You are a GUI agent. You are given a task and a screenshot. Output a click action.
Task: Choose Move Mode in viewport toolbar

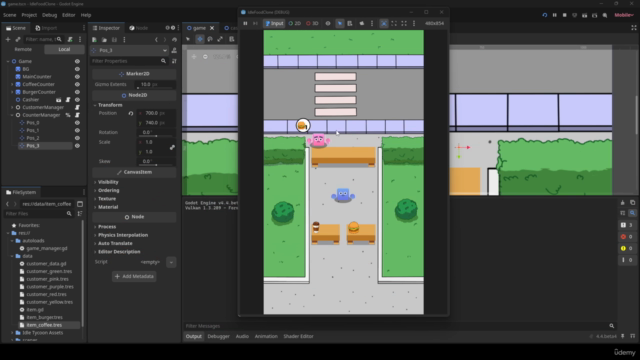[200, 39]
